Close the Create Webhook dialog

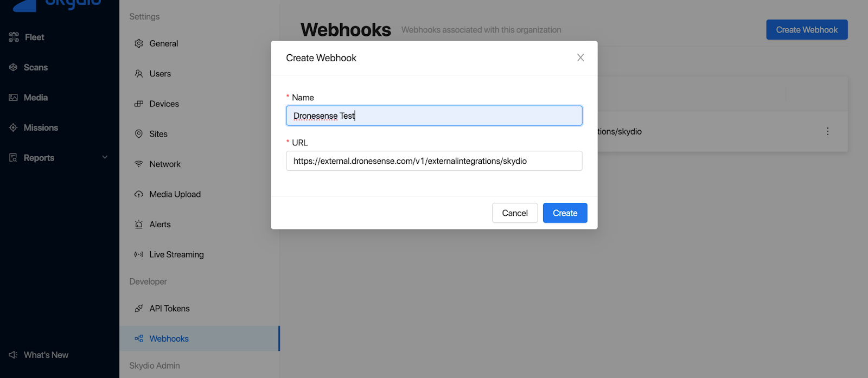(580, 57)
